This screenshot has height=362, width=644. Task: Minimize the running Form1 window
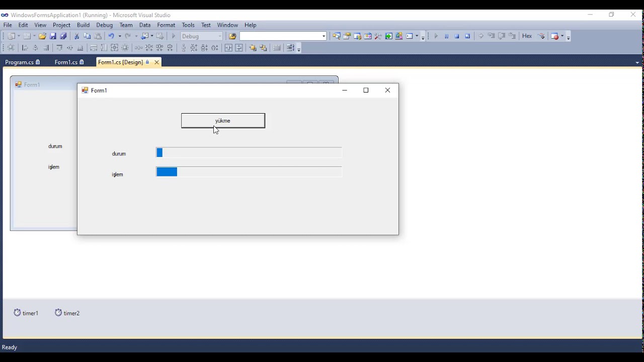click(345, 90)
